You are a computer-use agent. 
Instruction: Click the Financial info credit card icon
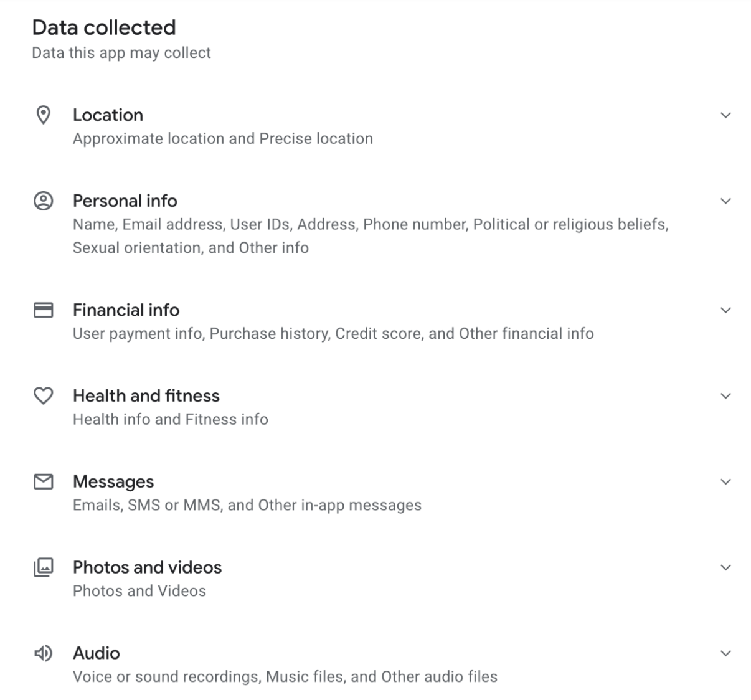coord(43,310)
